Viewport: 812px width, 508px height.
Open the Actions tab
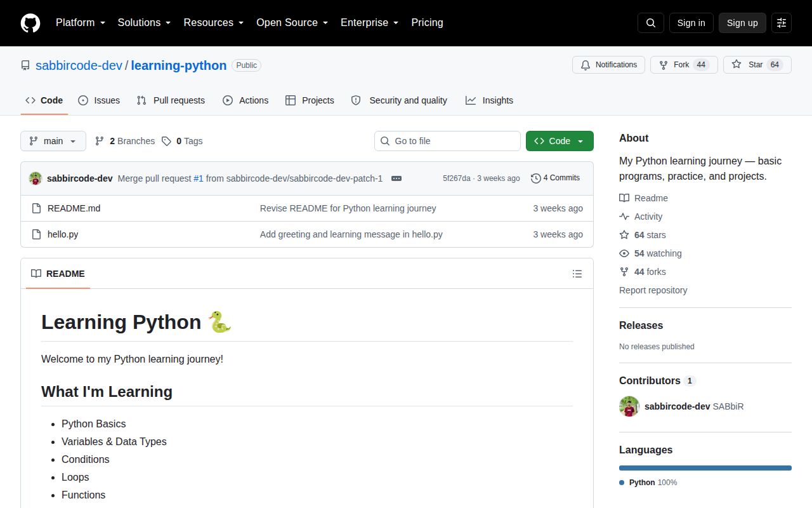pyautogui.click(x=246, y=100)
